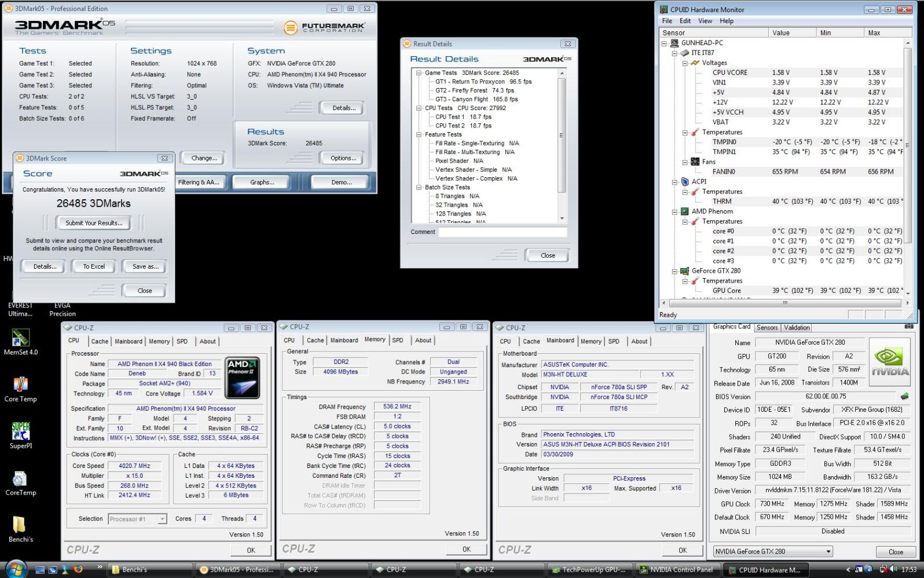924x578 pixels.
Task: Open EVEREST Ultimate desktop shortcut
Action: click(20, 309)
